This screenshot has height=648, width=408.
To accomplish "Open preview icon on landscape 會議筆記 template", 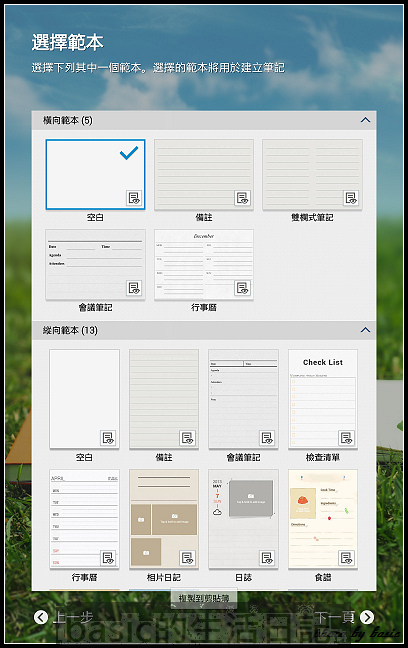I will tap(134, 288).
